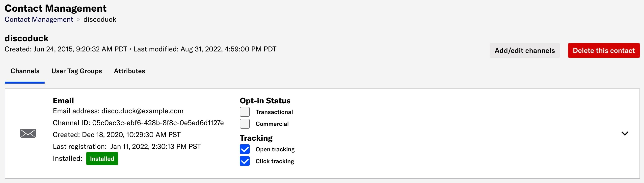The image size is (644, 183).
Task: Click the Last registration date text
Action: coord(156,147)
